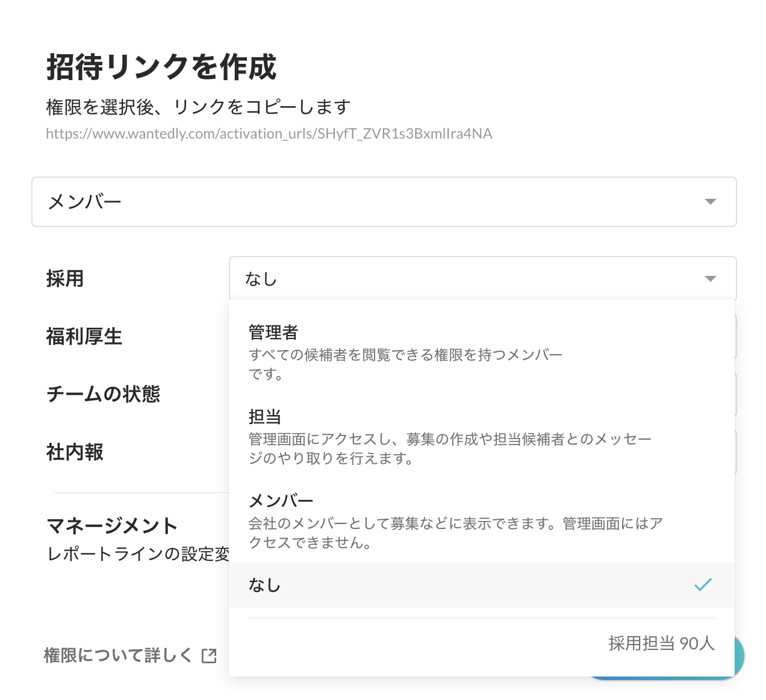
Task: Select the checked なし option
Action: [x=482, y=585]
